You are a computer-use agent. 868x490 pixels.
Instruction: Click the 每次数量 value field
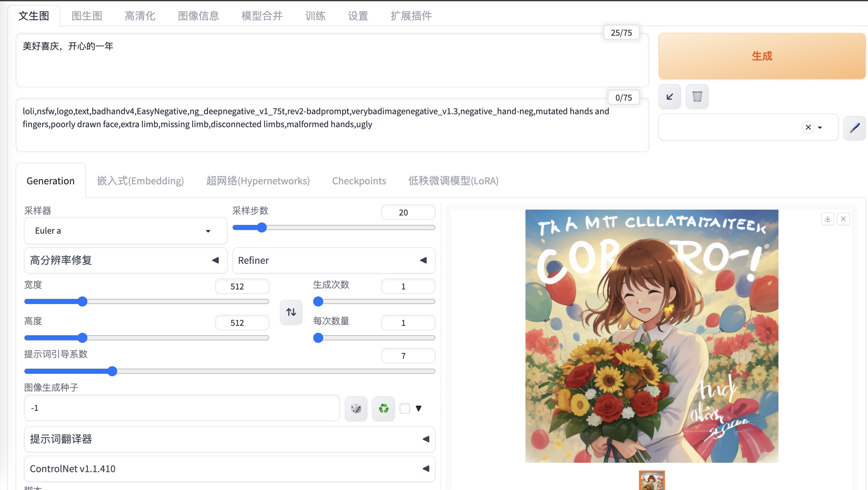click(408, 323)
